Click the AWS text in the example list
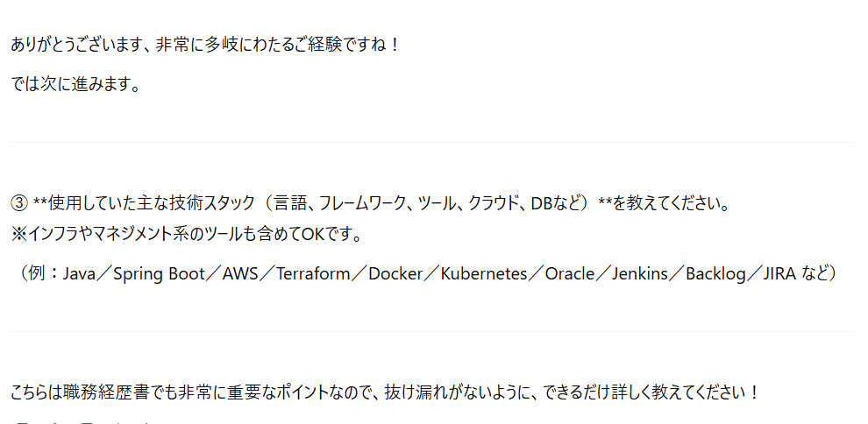The image size is (868, 424). (241, 273)
